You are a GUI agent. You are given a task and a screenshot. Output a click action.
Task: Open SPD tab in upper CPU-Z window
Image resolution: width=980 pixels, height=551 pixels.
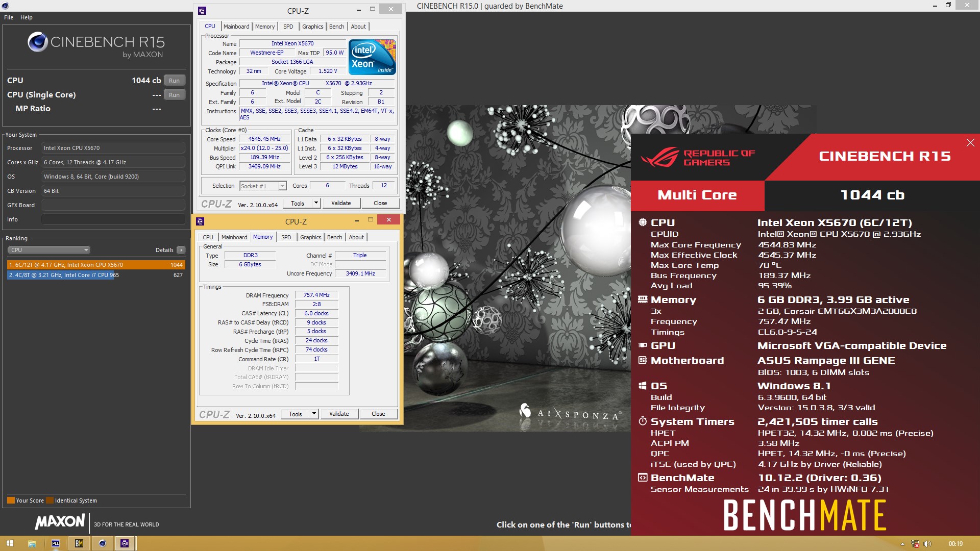coord(288,27)
